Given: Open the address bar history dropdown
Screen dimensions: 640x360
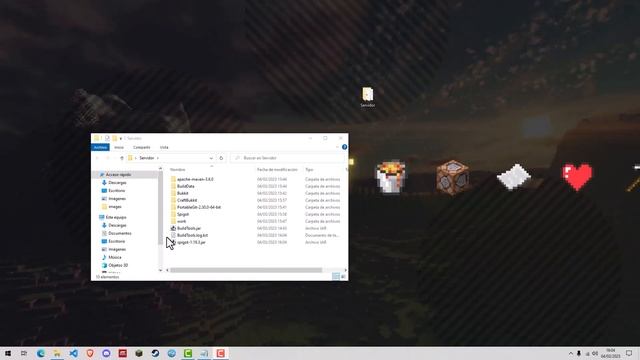Looking at the screenshot, I should coord(211,158).
